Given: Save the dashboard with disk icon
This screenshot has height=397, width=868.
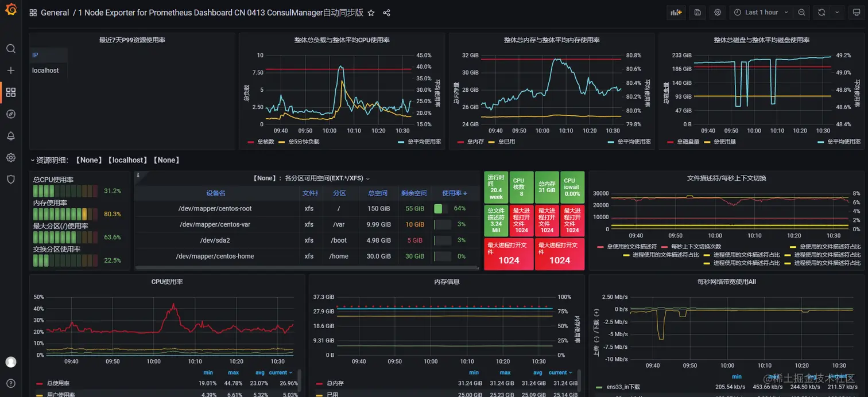Looking at the screenshot, I should pyautogui.click(x=697, y=12).
